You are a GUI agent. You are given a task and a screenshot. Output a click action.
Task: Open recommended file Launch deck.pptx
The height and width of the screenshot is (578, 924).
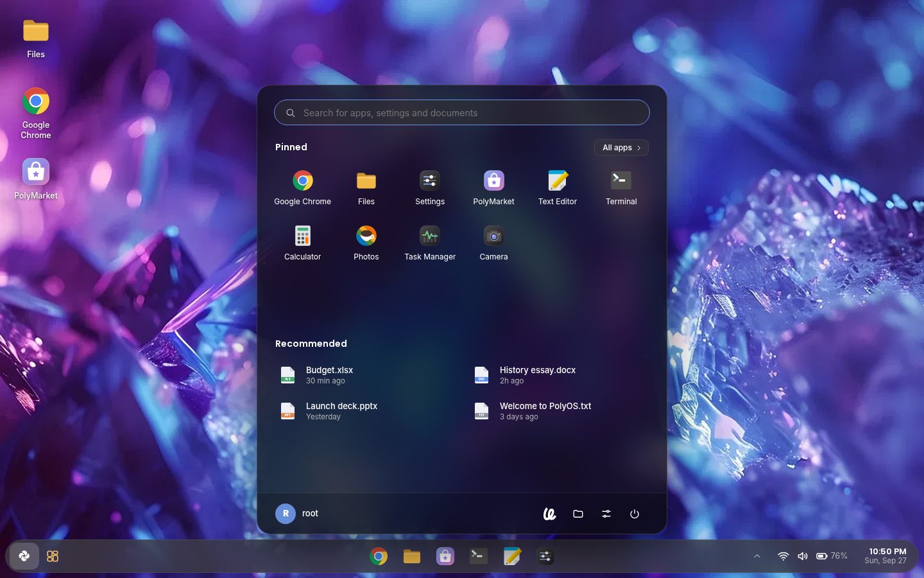(x=366, y=411)
